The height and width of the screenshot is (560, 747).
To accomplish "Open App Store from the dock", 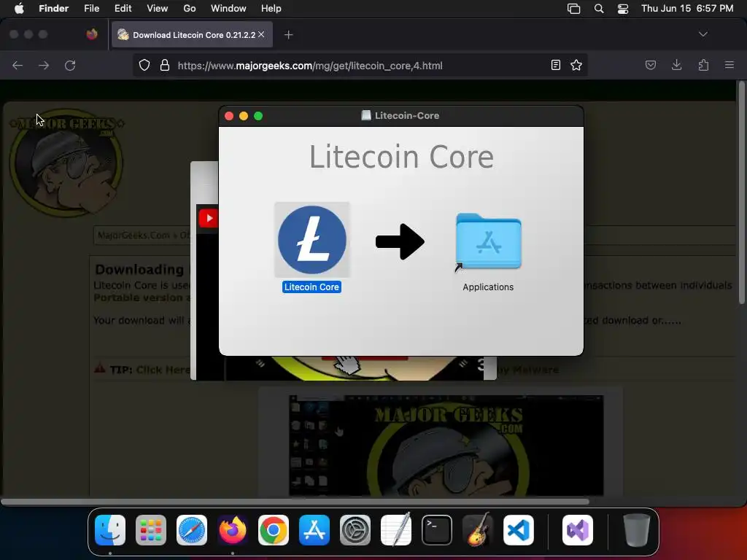I will (x=314, y=531).
